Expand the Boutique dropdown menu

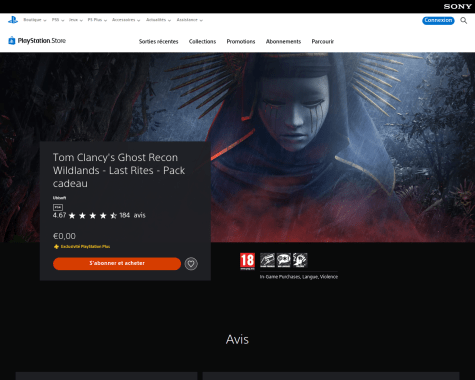click(35, 20)
